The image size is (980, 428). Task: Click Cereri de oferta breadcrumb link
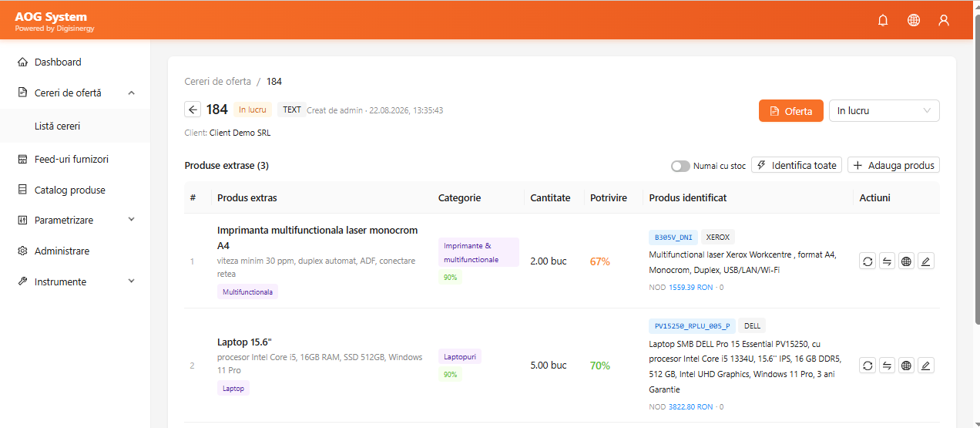pyautogui.click(x=217, y=81)
